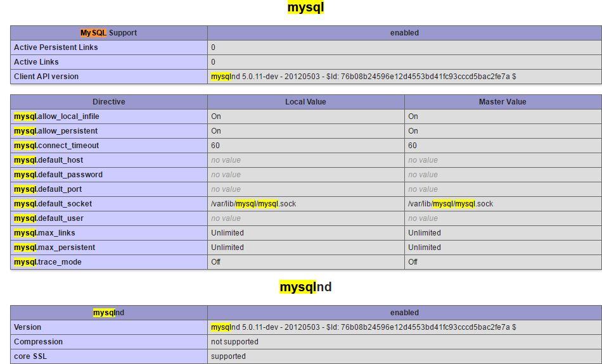Select the mysql.default_password directive
Screen dimensions: 602x364
(x=58, y=175)
